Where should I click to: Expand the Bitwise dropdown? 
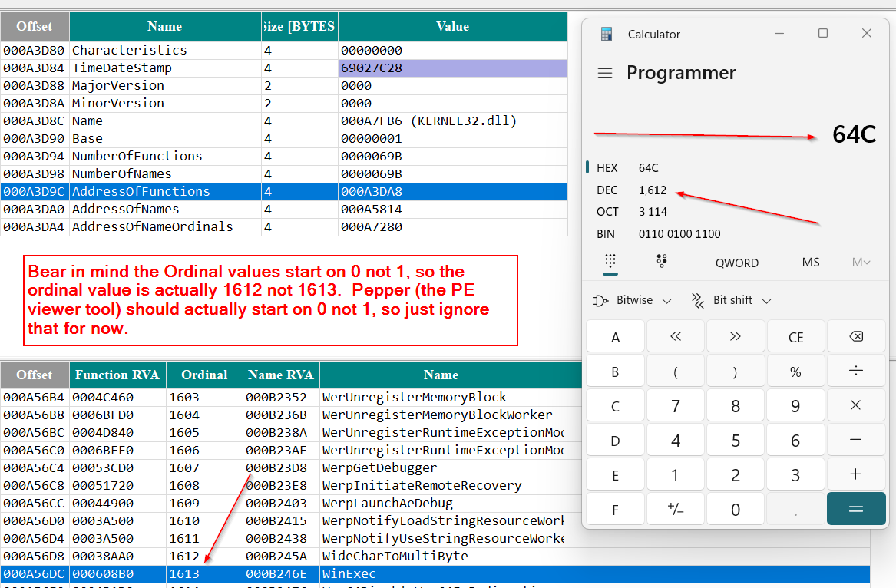633,300
